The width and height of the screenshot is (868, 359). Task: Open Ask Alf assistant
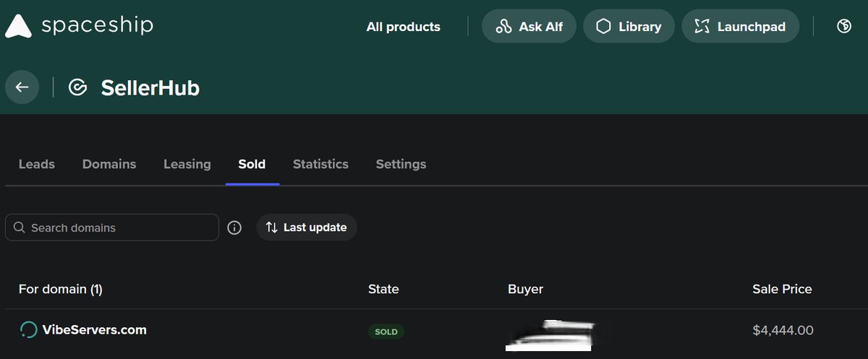point(529,27)
